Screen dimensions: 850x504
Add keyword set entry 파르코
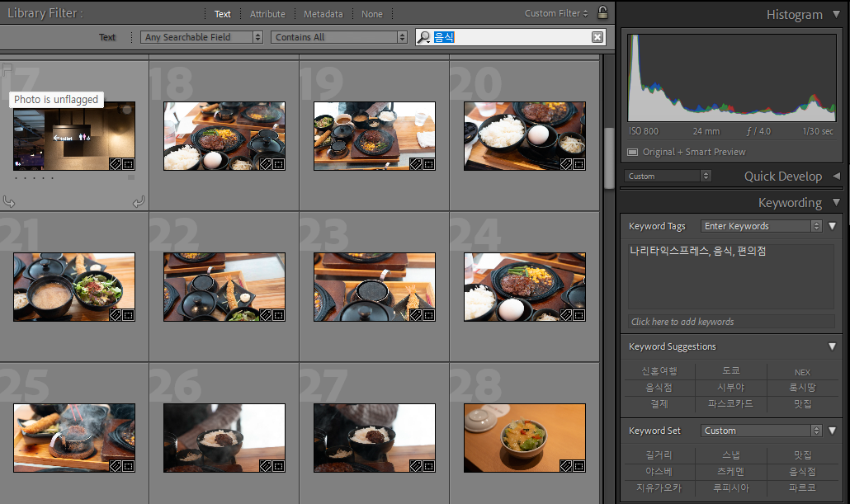tap(802, 488)
